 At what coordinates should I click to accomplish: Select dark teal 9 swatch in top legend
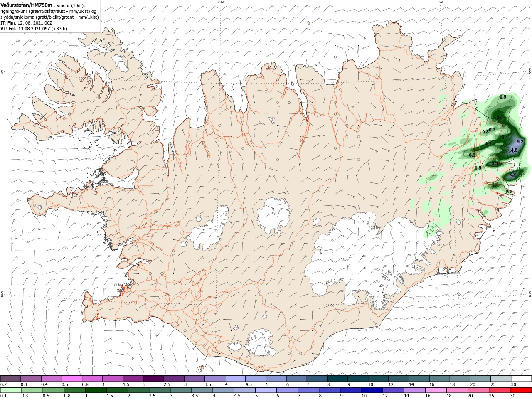pos(357,378)
